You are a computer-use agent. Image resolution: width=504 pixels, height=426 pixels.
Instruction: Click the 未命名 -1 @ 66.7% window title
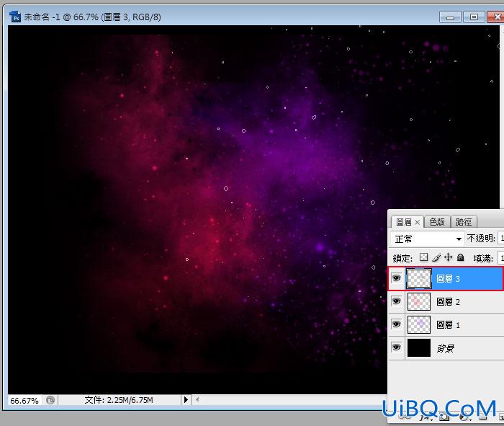tap(93, 17)
